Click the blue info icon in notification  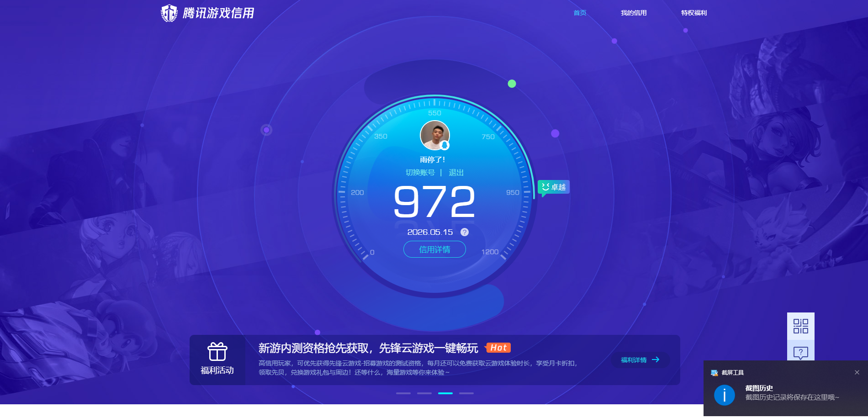tap(725, 395)
